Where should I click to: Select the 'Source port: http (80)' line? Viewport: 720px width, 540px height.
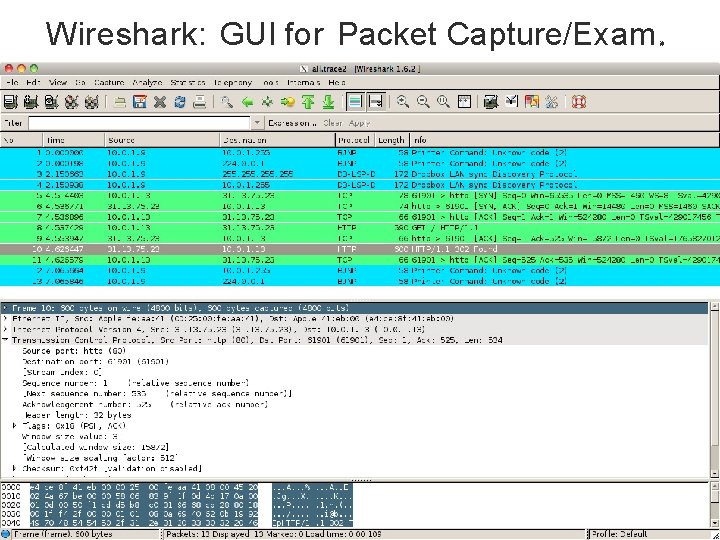point(74,351)
